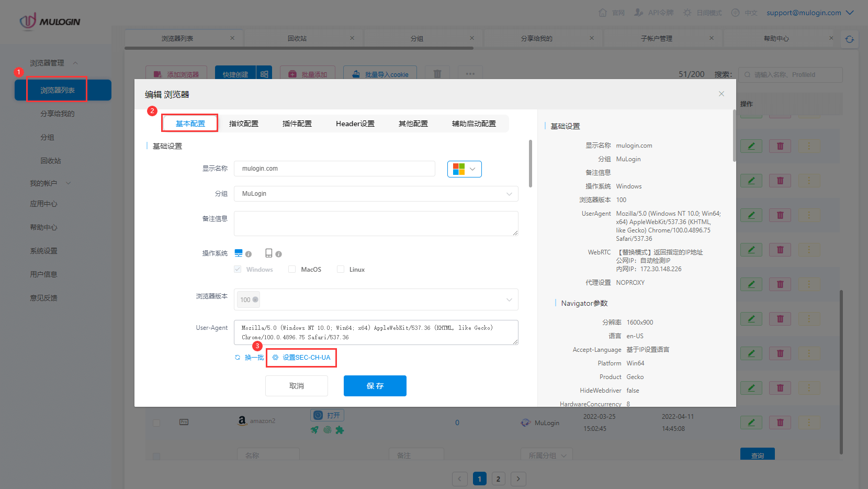Click the 设置SEC-CH-UA link
This screenshot has width=868, height=489.
pos(301,358)
